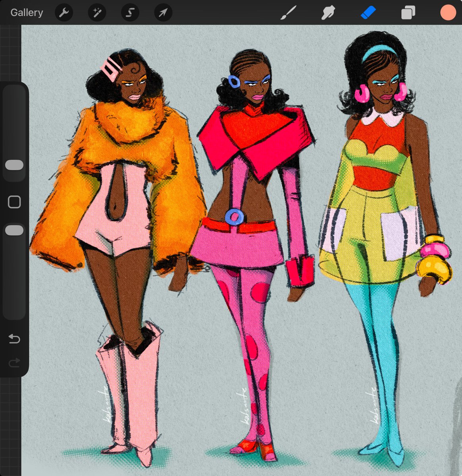Open the Layers panel
Viewport: 462px width, 476px height.
click(x=408, y=13)
